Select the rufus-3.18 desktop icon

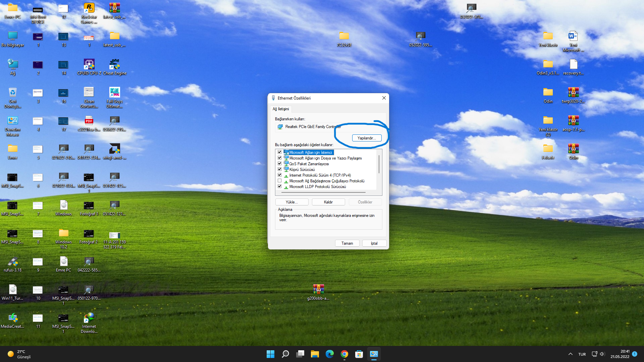point(13,264)
